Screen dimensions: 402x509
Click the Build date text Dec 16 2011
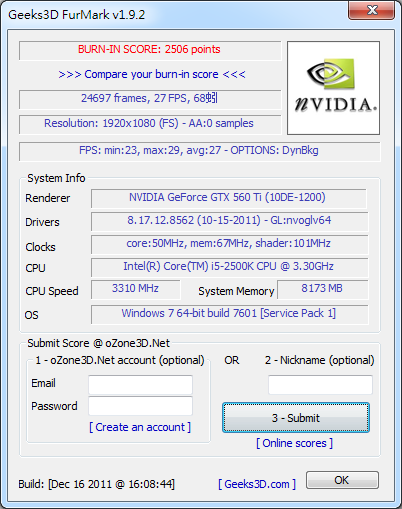pyautogui.click(x=96, y=484)
